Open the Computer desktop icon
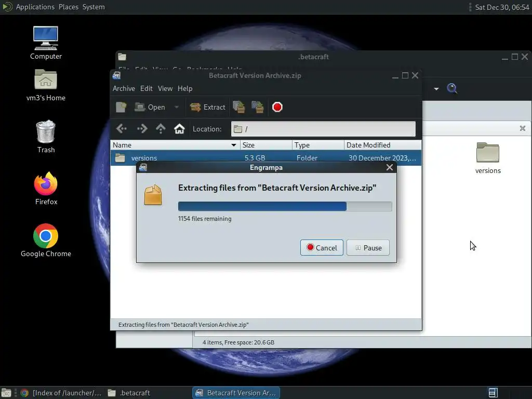This screenshot has height=399, width=532. (46, 43)
